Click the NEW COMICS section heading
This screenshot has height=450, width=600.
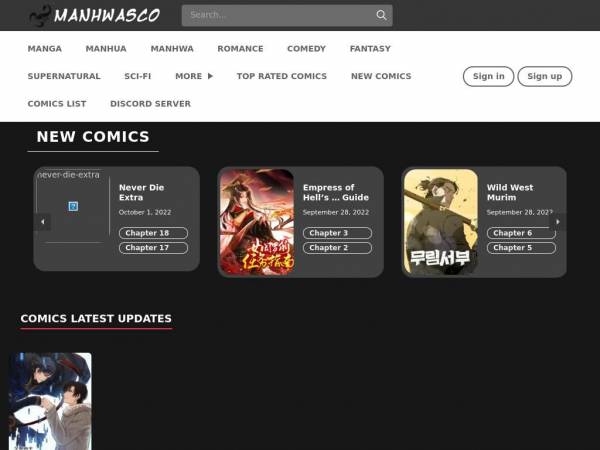point(93,137)
